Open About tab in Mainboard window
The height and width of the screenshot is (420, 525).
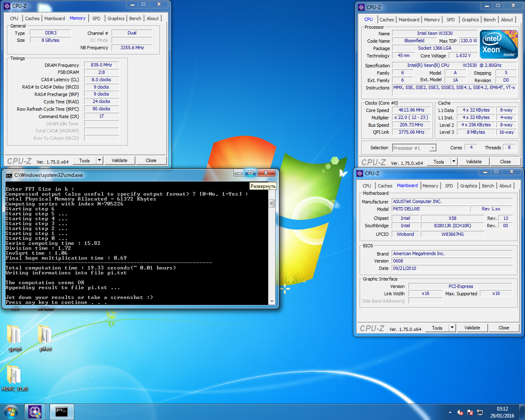click(x=505, y=186)
